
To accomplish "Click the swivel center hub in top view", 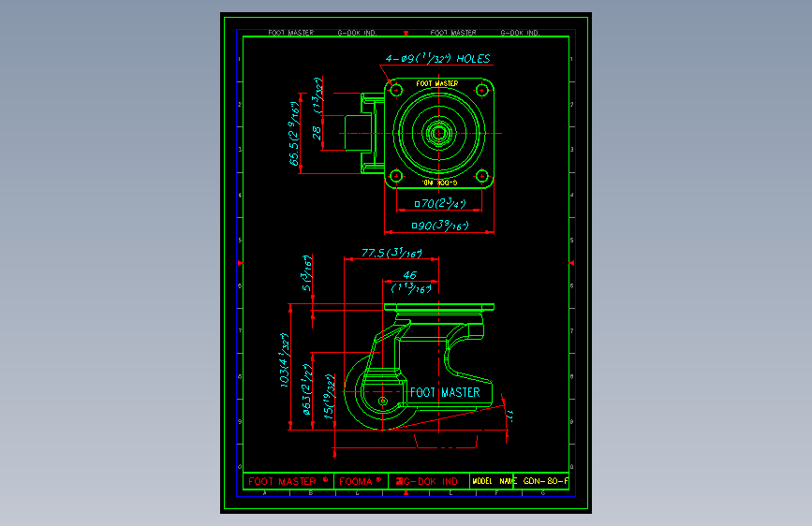I will coord(439,133).
